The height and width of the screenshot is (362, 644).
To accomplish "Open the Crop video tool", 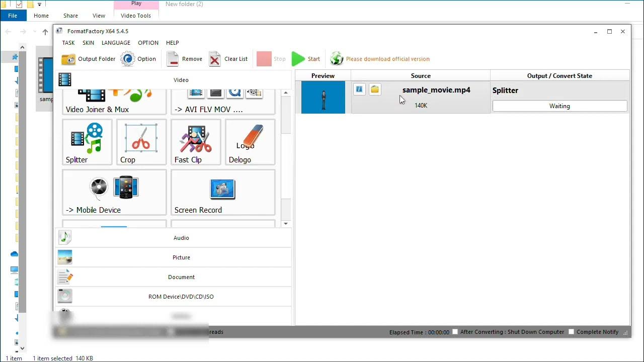I will click(141, 142).
